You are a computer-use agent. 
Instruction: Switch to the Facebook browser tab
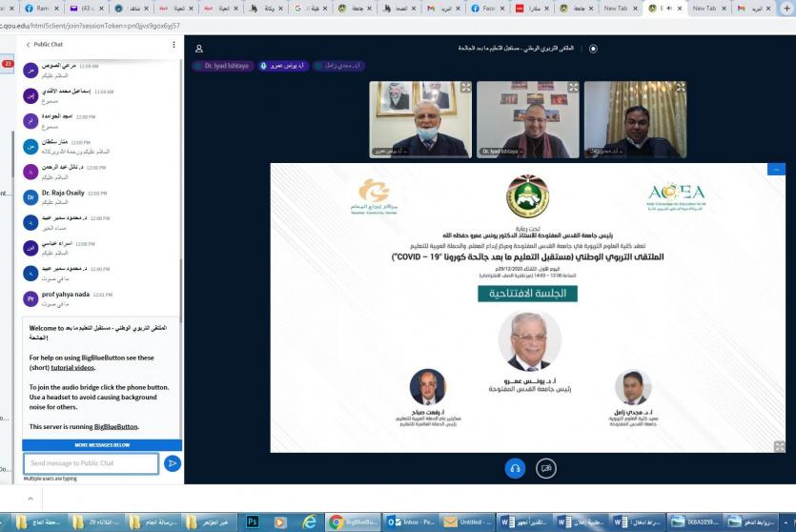pos(485,8)
